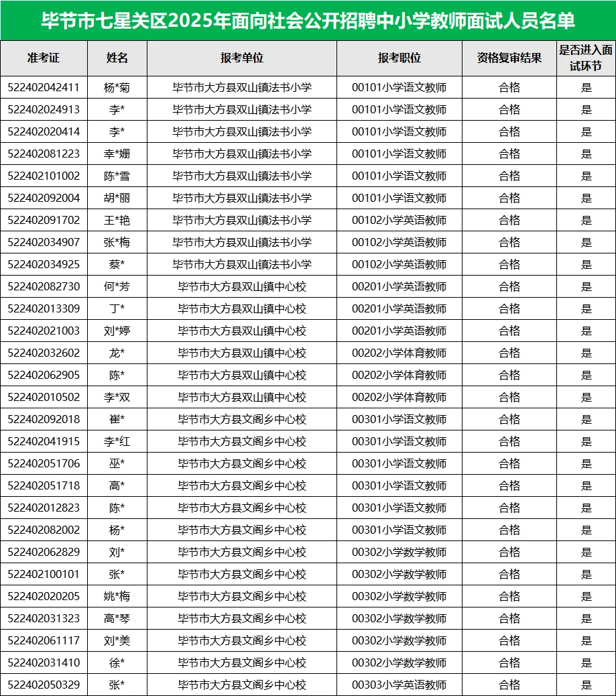The width and height of the screenshot is (616, 696).
Task: Click the 是否进入面试环节 header
Action: click(584, 58)
